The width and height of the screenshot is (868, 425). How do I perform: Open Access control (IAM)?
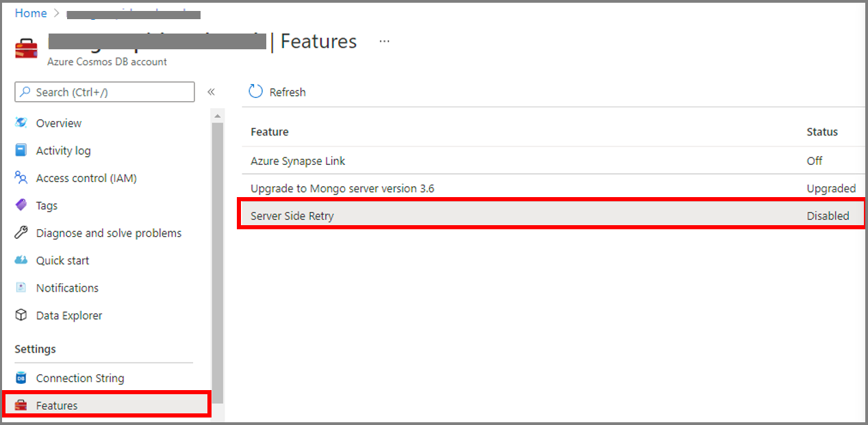[x=86, y=178]
